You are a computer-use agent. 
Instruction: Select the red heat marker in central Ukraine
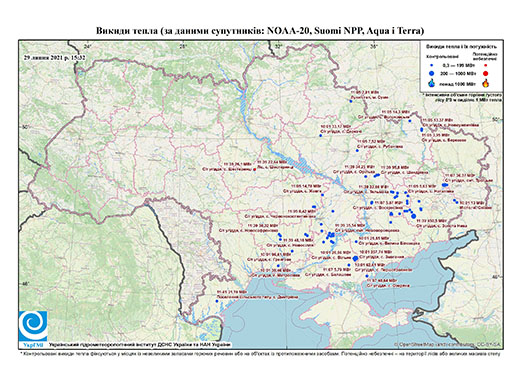point(255,169)
